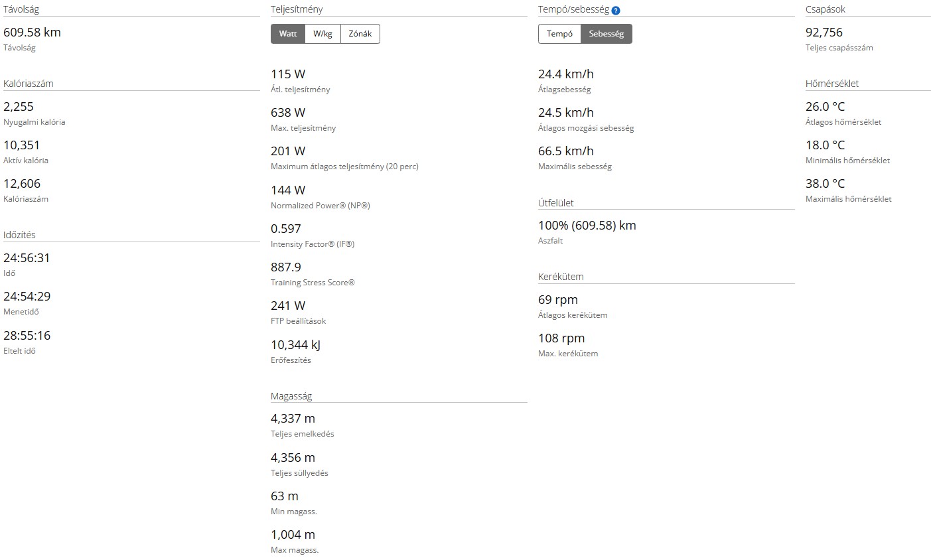Click the FTP beállítások label
This screenshot has width=931, height=560.
(298, 321)
